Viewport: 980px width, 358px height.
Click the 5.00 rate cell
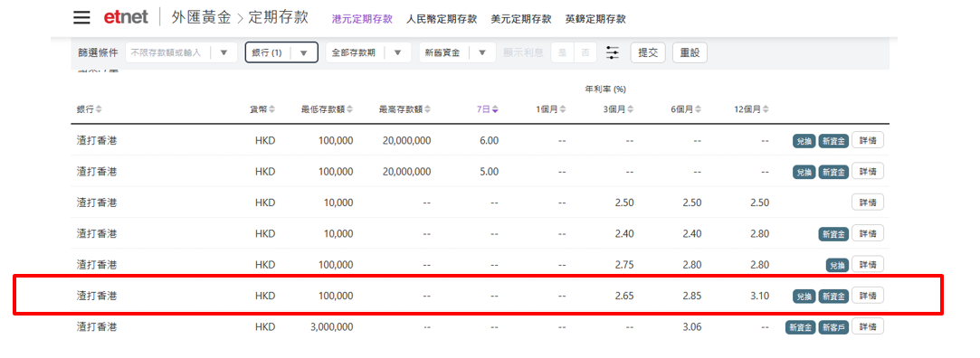click(489, 171)
